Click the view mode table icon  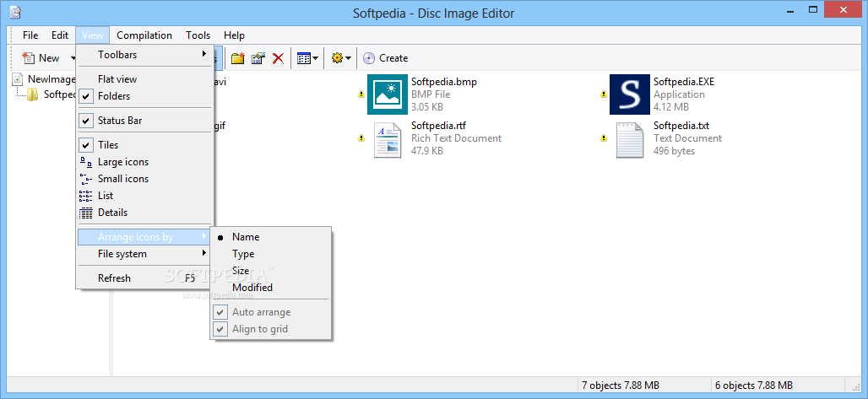click(x=303, y=58)
